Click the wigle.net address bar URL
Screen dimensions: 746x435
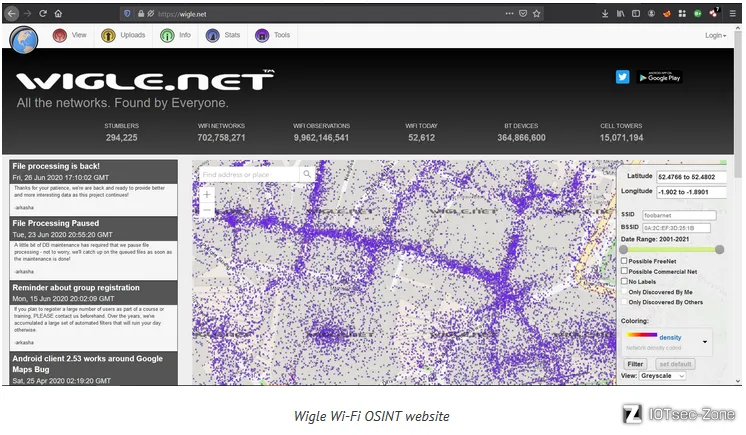tap(182, 14)
